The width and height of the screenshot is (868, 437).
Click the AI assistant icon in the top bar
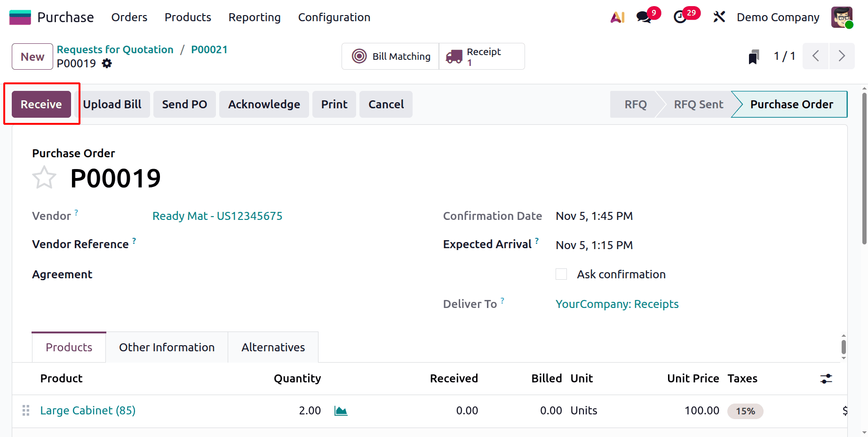[x=617, y=17]
